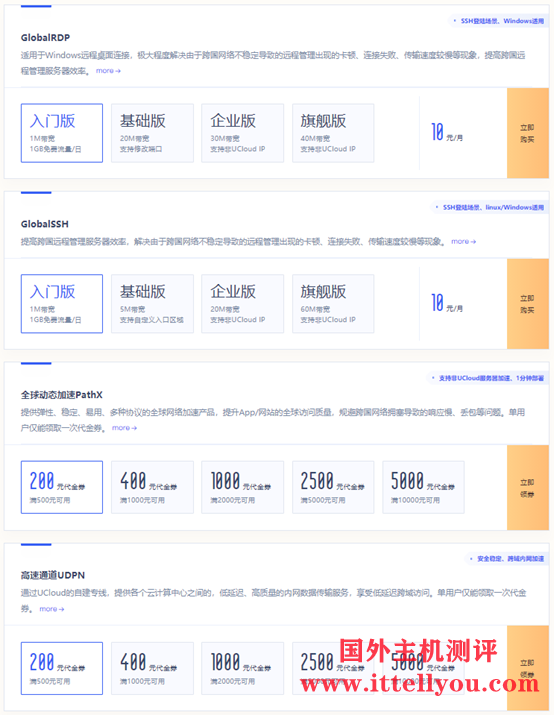Screen dimensions: 554x715
Task: Click the GlobalRDP section title
Action: tap(45, 37)
